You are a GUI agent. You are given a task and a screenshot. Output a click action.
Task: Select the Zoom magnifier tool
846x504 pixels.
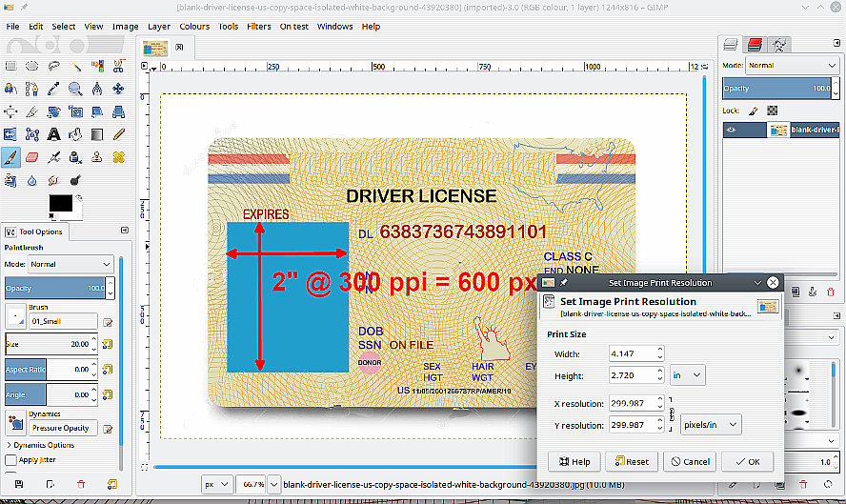point(75,89)
